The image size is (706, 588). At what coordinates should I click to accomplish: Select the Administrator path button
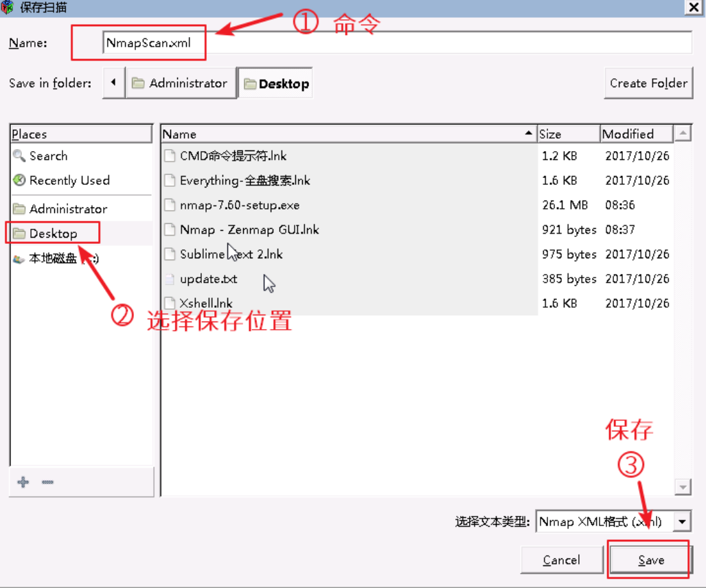(x=181, y=83)
